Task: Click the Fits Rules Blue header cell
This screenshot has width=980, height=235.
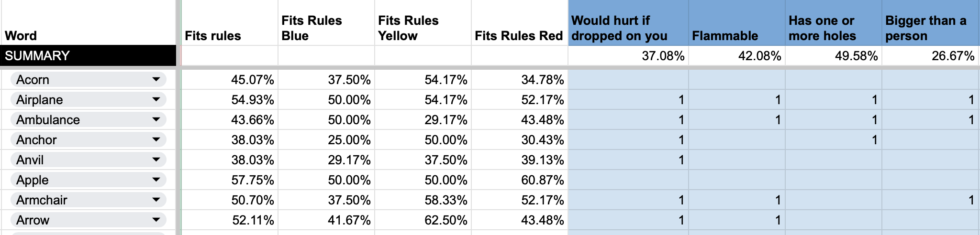Action: (x=326, y=28)
